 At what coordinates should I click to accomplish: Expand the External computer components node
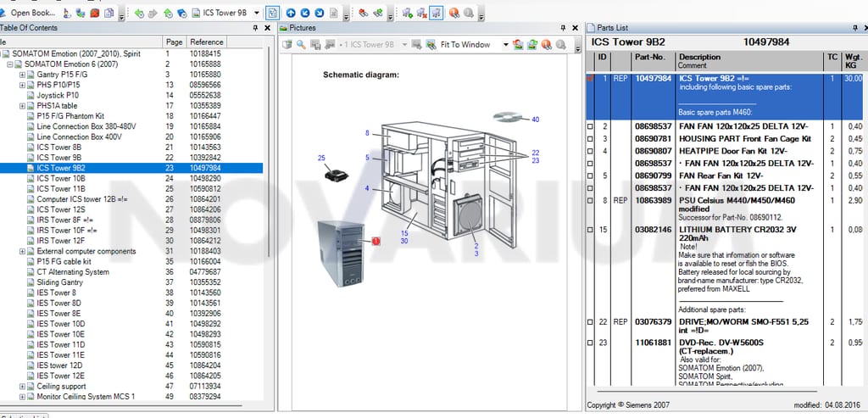point(23,251)
